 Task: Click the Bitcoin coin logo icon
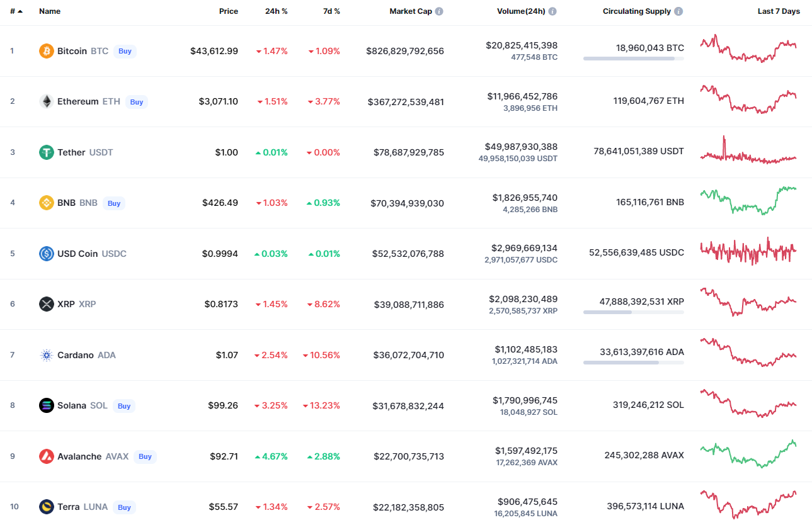47,51
